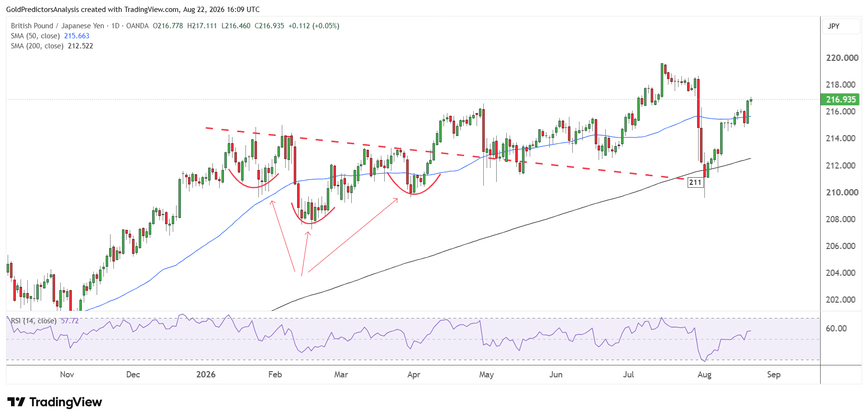Click the RSI value 57.72
Image resolution: width=868 pixels, height=420 pixels.
[x=70, y=321]
